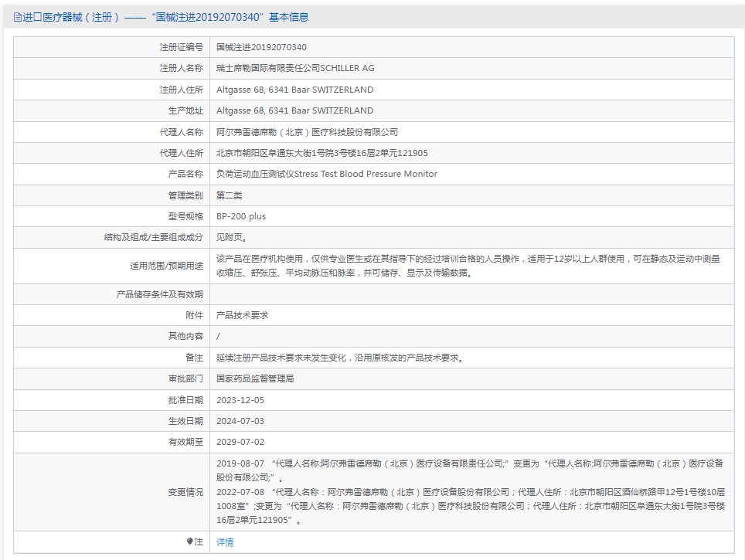Click the 2022-07-08 change record entry
This screenshot has width=745, height=560.
click(x=469, y=505)
